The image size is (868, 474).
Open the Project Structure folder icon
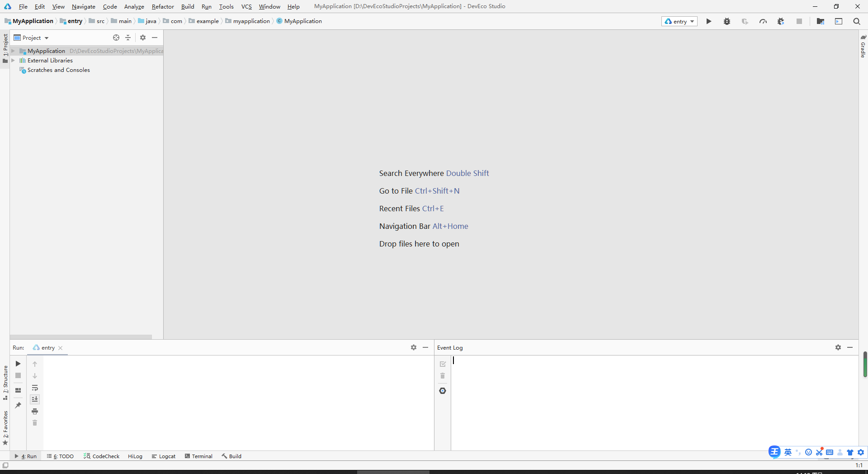821,21
